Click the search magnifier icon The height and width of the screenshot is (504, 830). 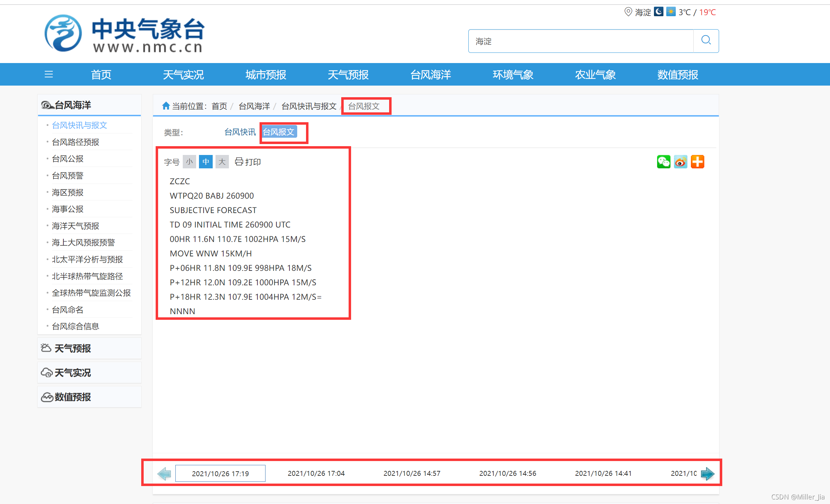[x=706, y=41]
